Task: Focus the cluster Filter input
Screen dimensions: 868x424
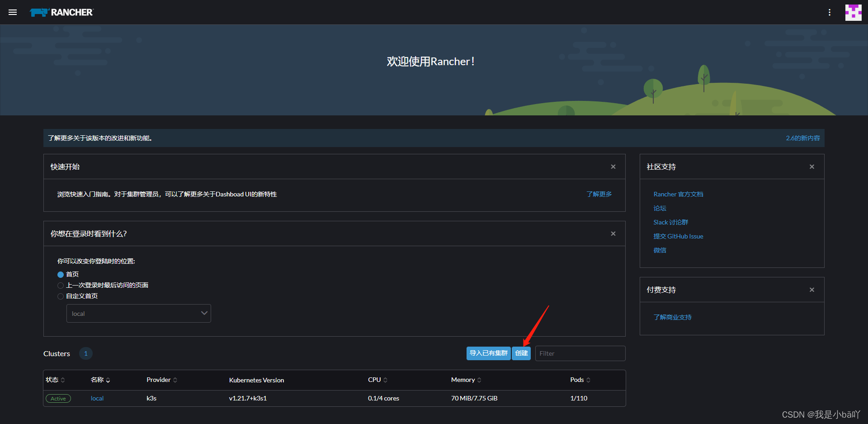Action: pos(580,353)
